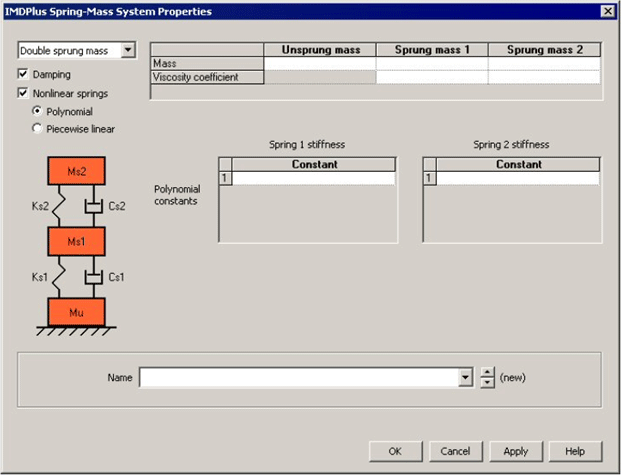
Task: Click the Cancel button
Action: pos(456,451)
